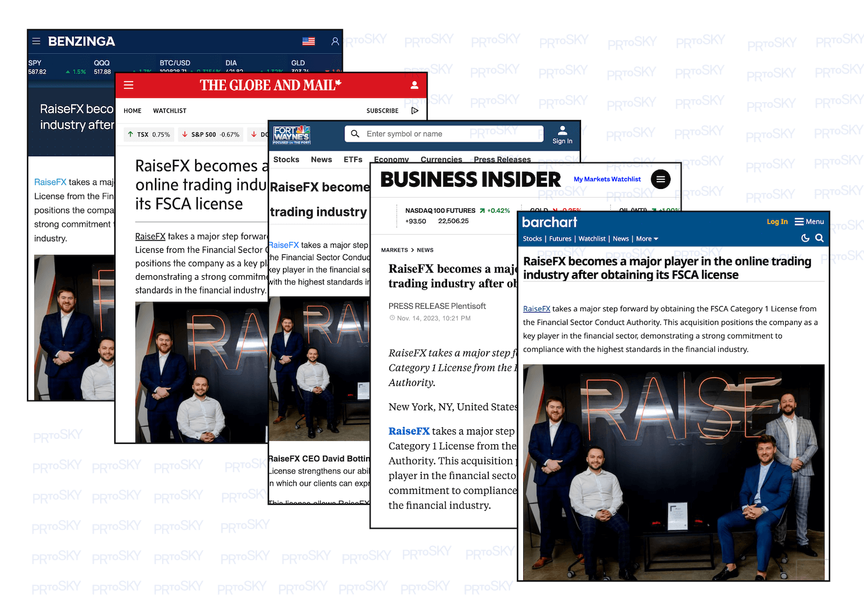The image size is (864, 616).
Task: Click the Barchart article headline
Action: 667,268
